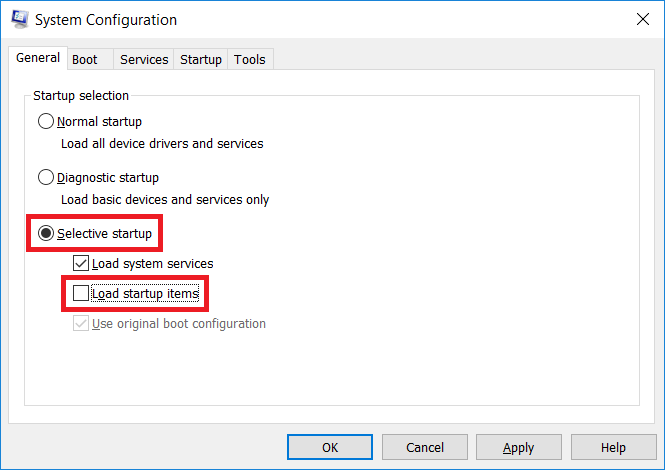This screenshot has width=665, height=470.
Task: Click the 'Startup selection' group label
Action: 81,96
